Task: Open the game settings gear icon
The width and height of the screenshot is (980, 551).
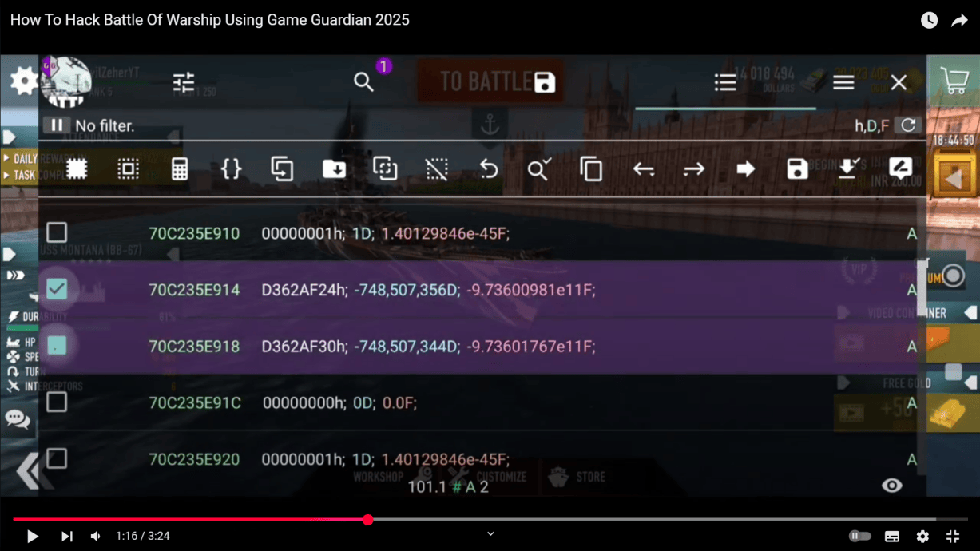Action: click(x=23, y=80)
